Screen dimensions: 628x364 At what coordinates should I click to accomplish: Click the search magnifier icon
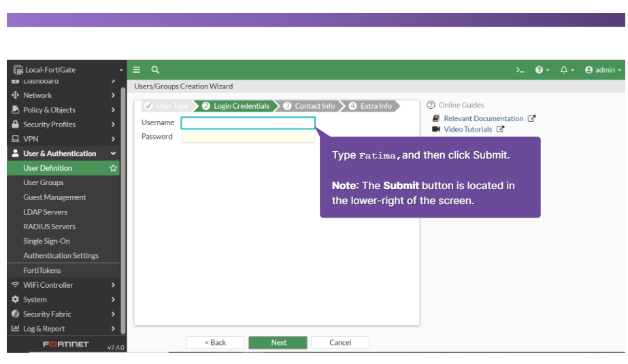(155, 69)
